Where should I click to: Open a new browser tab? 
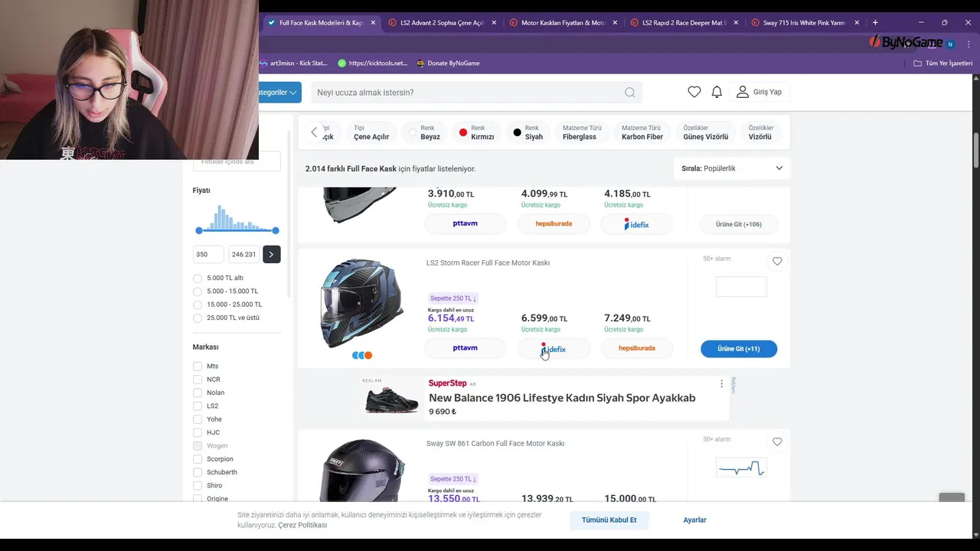875,23
